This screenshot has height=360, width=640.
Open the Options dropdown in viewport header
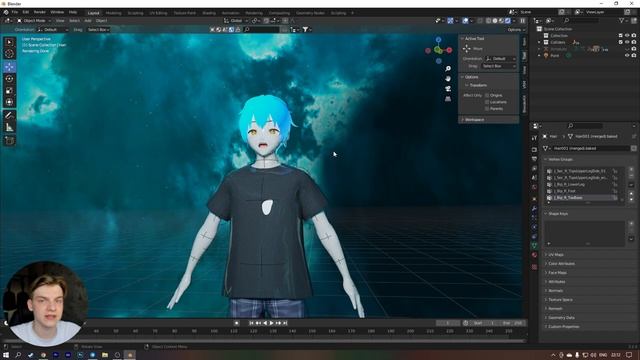[516, 30]
